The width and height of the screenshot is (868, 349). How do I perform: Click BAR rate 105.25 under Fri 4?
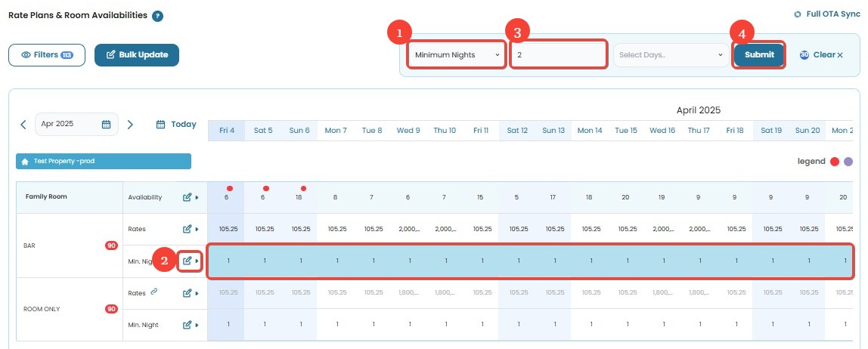(x=227, y=228)
